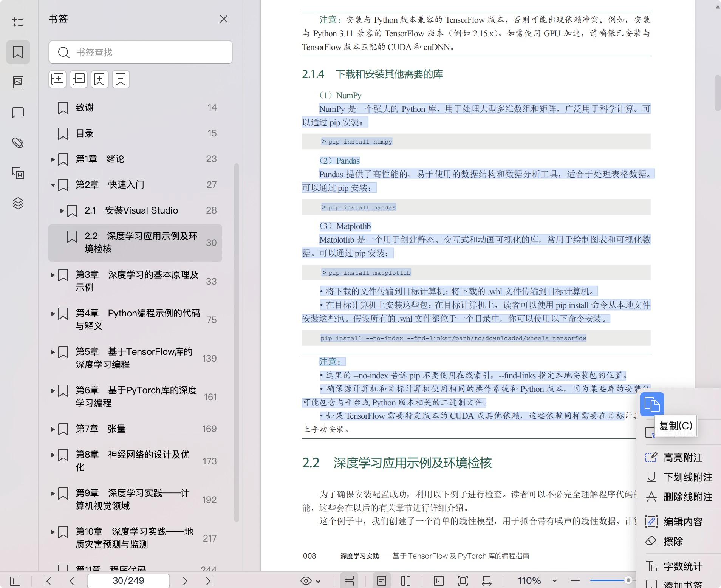Select two-page view icon

(406, 581)
